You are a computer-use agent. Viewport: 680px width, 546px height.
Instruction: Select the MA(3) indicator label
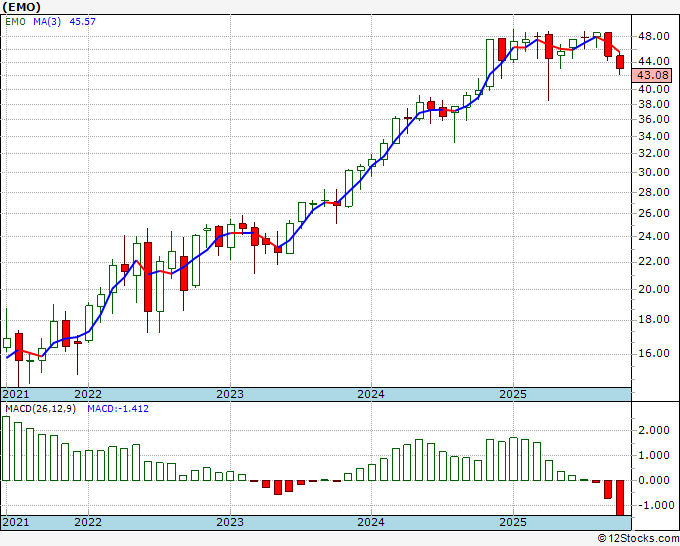tap(47, 21)
